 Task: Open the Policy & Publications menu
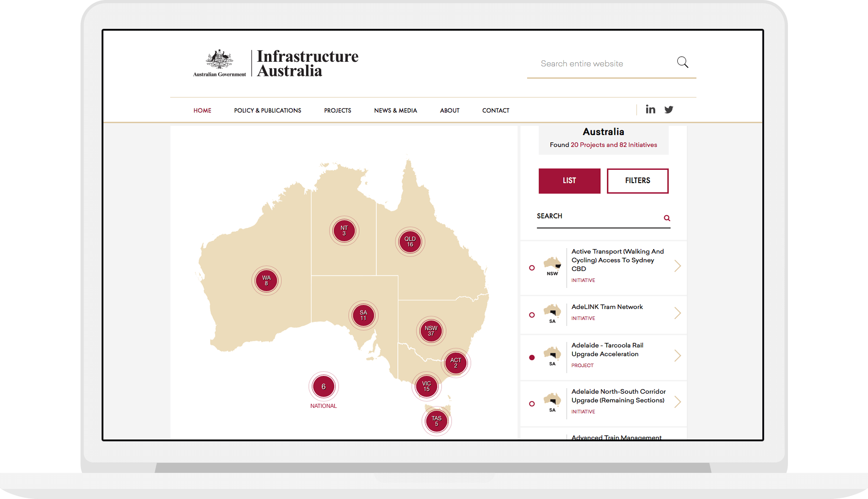pyautogui.click(x=267, y=110)
